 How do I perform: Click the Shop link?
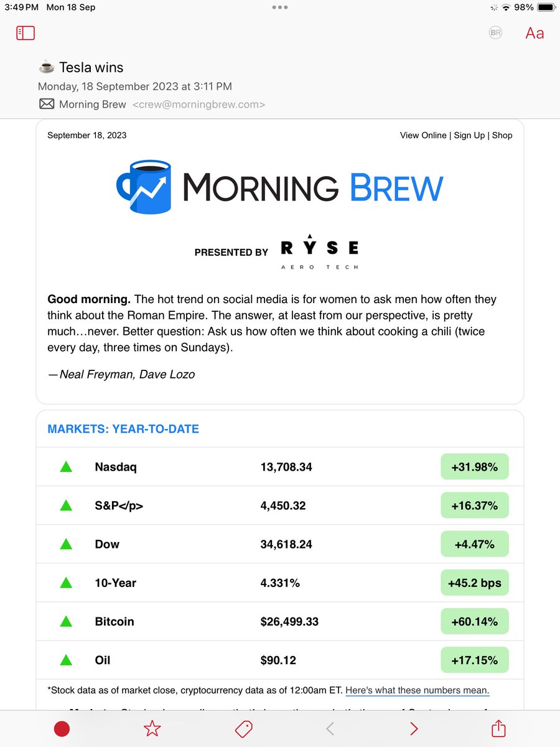[x=502, y=135]
